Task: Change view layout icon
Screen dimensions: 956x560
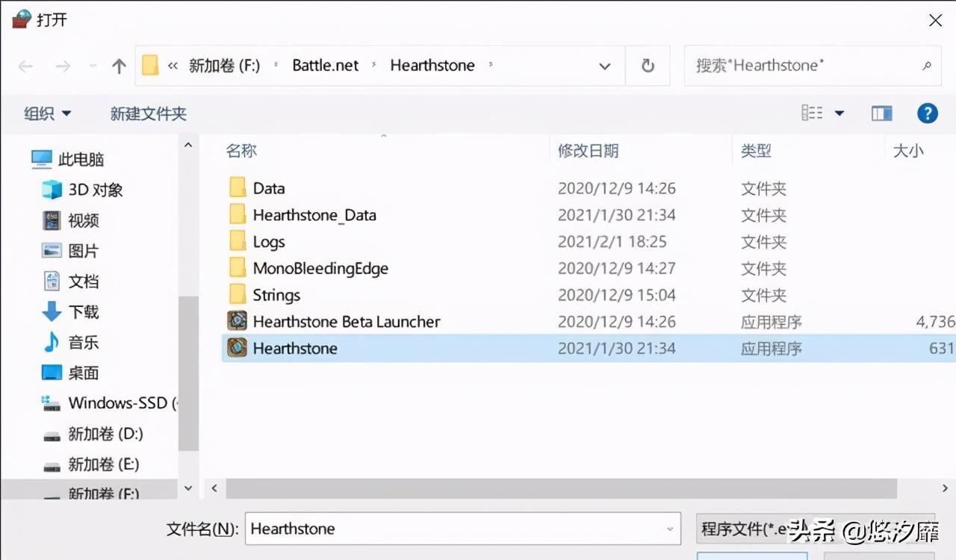Action: [x=812, y=113]
